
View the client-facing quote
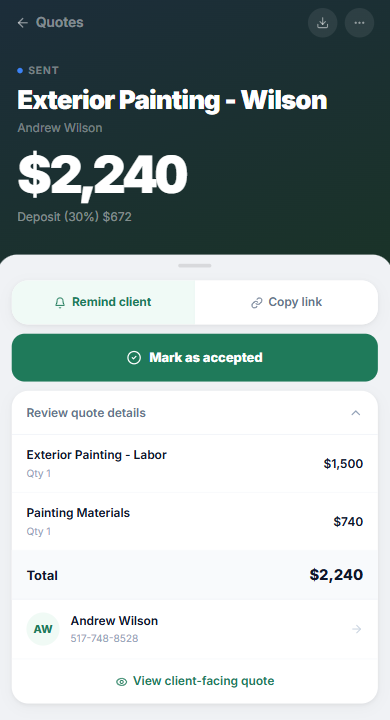(195, 681)
